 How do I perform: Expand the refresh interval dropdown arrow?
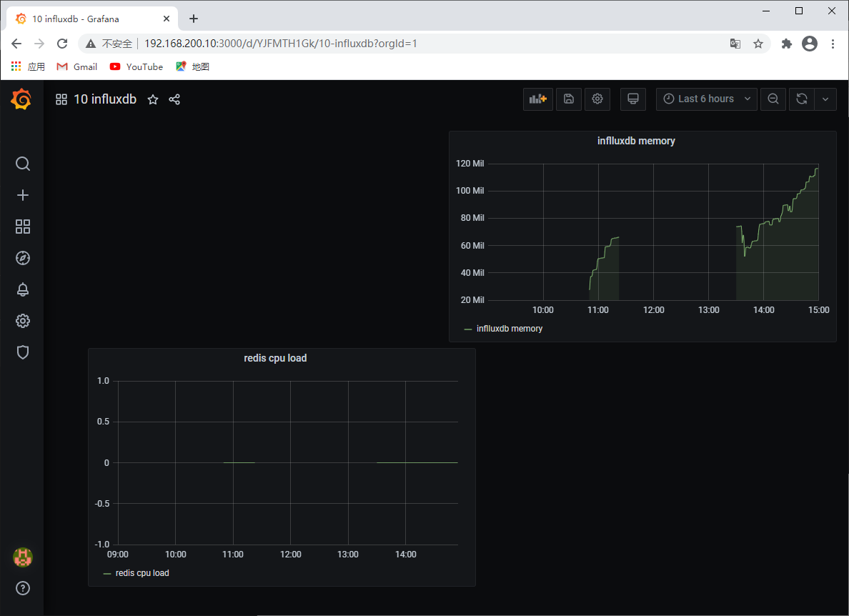click(x=825, y=99)
